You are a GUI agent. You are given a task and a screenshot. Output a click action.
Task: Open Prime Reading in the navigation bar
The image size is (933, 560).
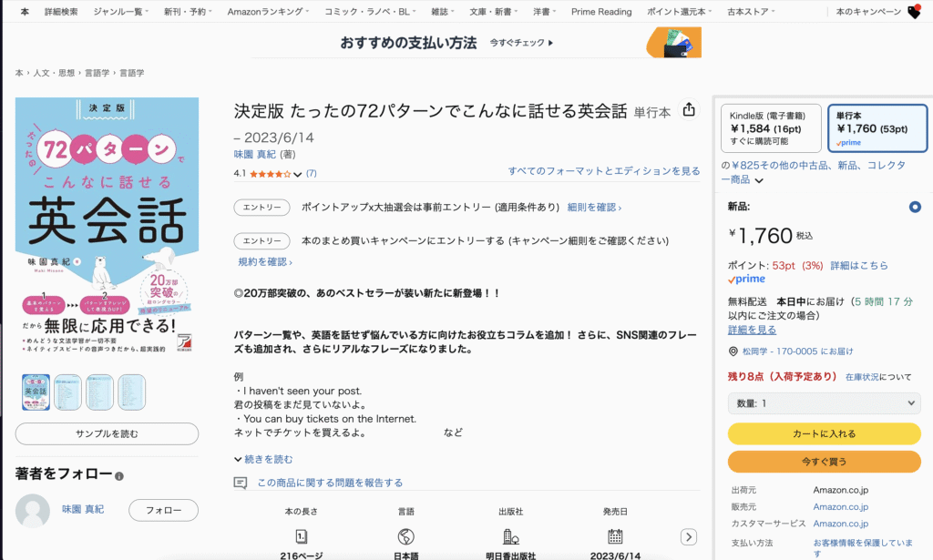[601, 12]
